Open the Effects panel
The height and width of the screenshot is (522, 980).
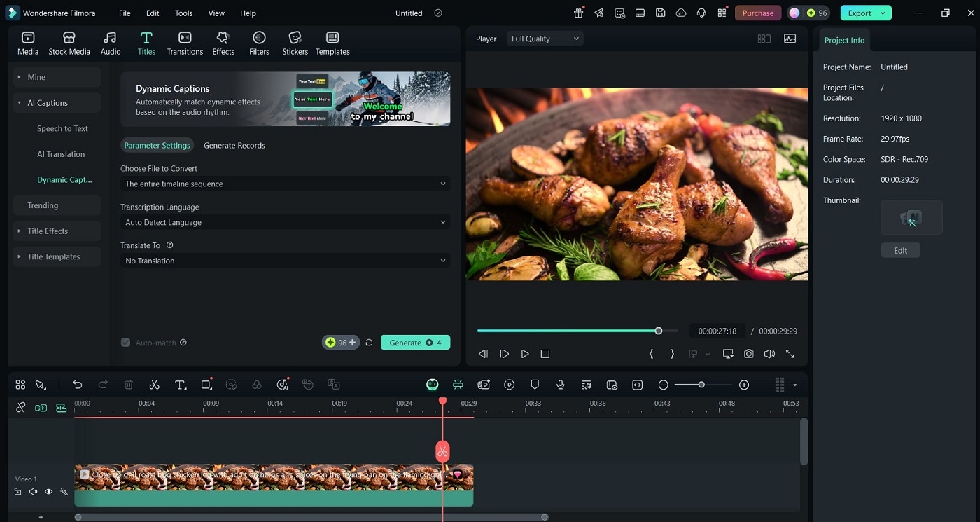pos(223,43)
